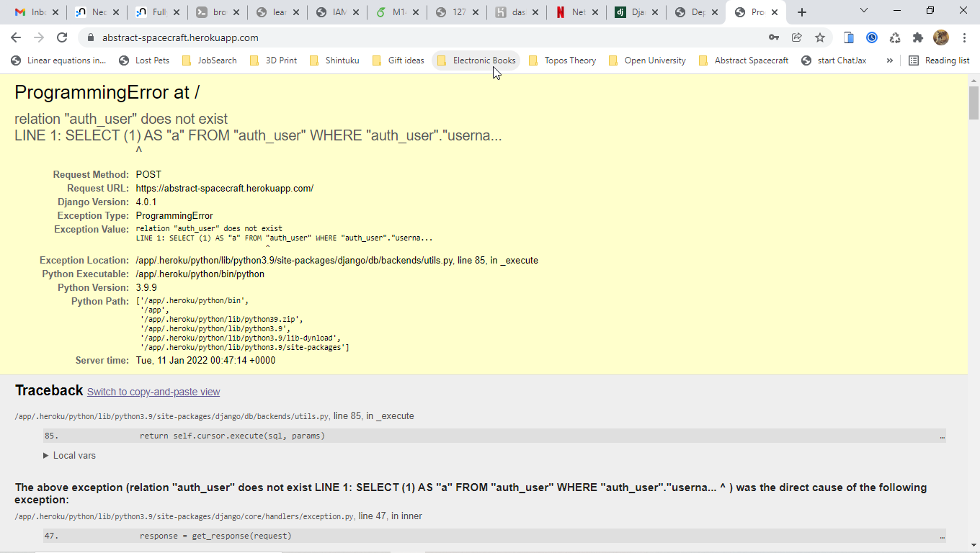This screenshot has width=980, height=553.
Task: Click the line 85 code return statement
Action: pyautogui.click(x=232, y=436)
